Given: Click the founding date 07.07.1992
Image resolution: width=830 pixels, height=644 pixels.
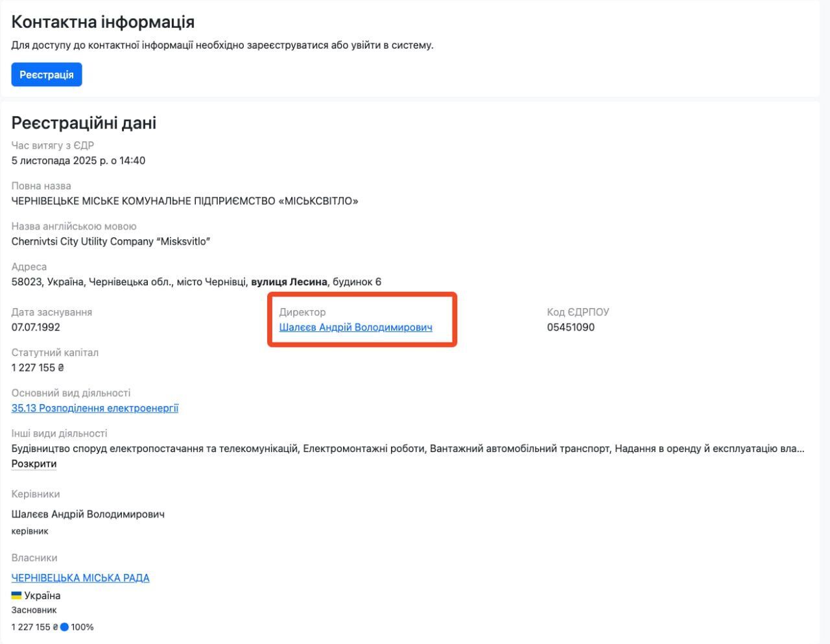Looking at the screenshot, I should 36,328.
